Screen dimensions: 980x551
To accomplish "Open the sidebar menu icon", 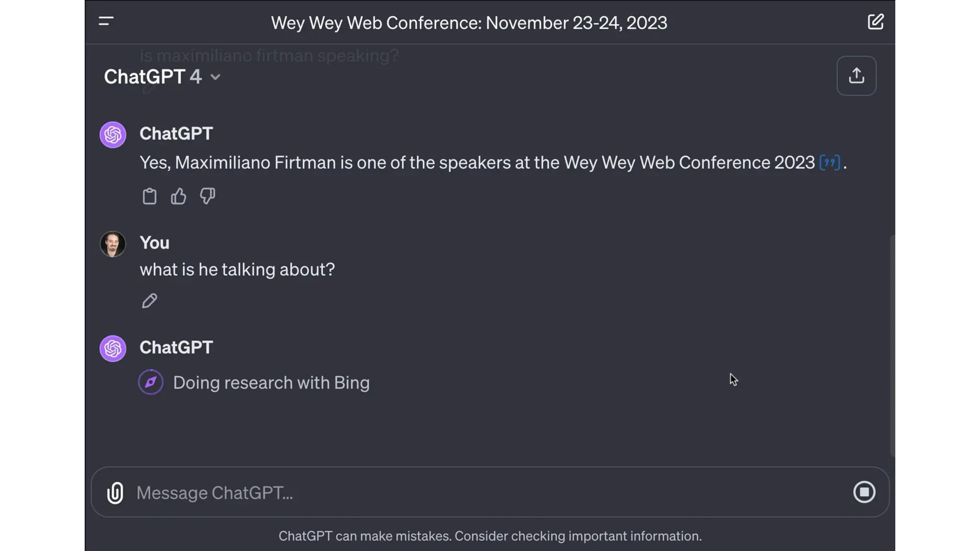I will pyautogui.click(x=106, y=22).
